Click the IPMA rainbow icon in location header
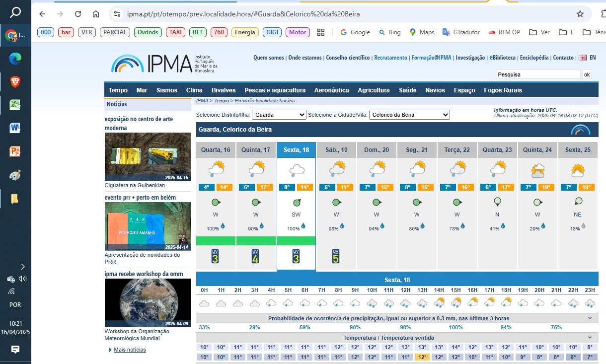The image size is (606, 364). (581, 130)
